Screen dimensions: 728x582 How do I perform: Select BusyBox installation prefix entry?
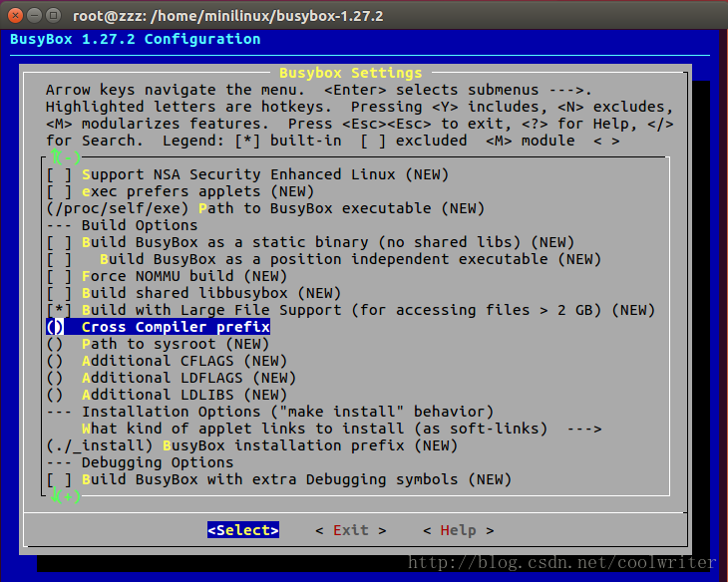(251, 446)
